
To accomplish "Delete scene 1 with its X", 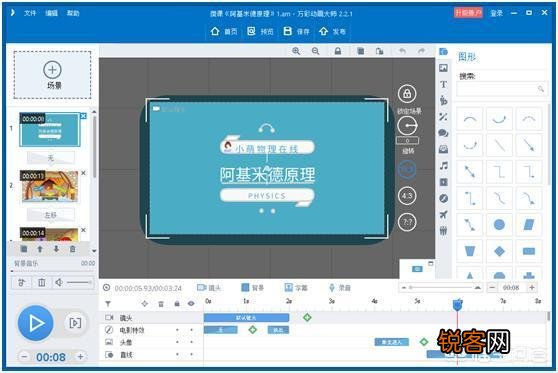I will pos(83,116).
